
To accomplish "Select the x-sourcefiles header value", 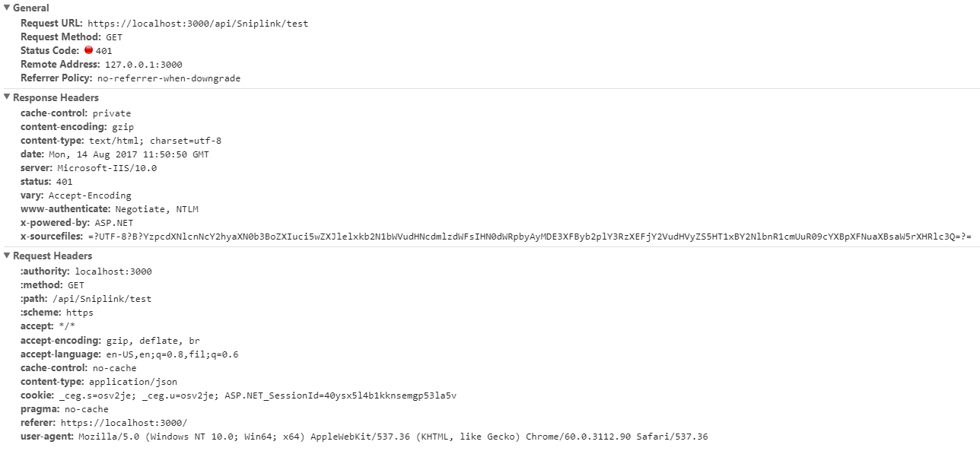I will (x=457, y=237).
